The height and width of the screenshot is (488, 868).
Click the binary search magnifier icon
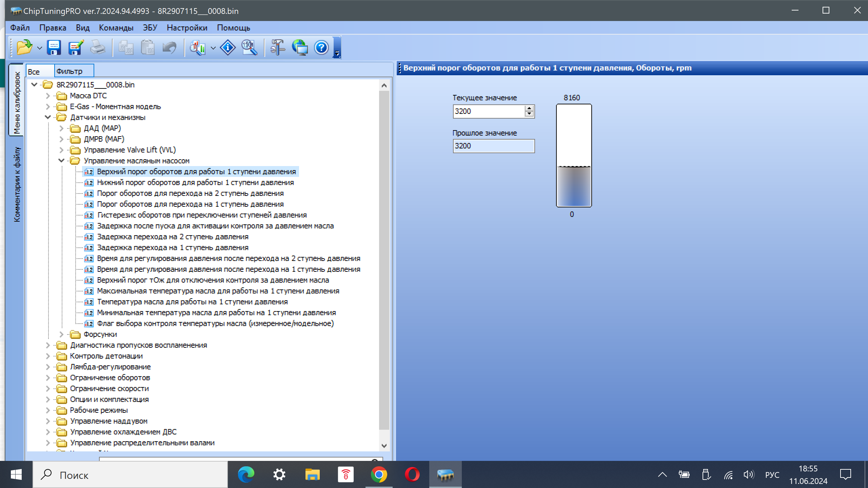tap(249, 47)
